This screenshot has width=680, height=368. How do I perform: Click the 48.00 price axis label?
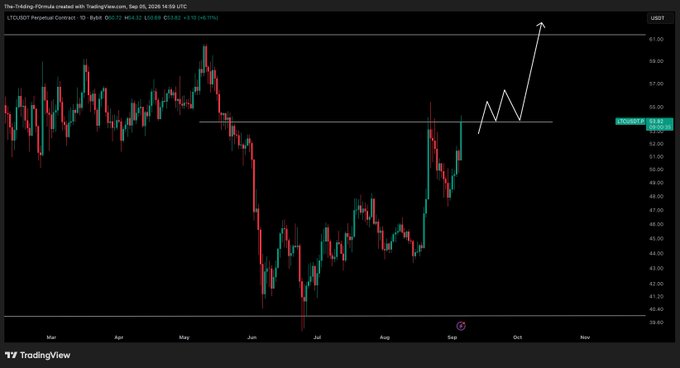tap(656, 196)
